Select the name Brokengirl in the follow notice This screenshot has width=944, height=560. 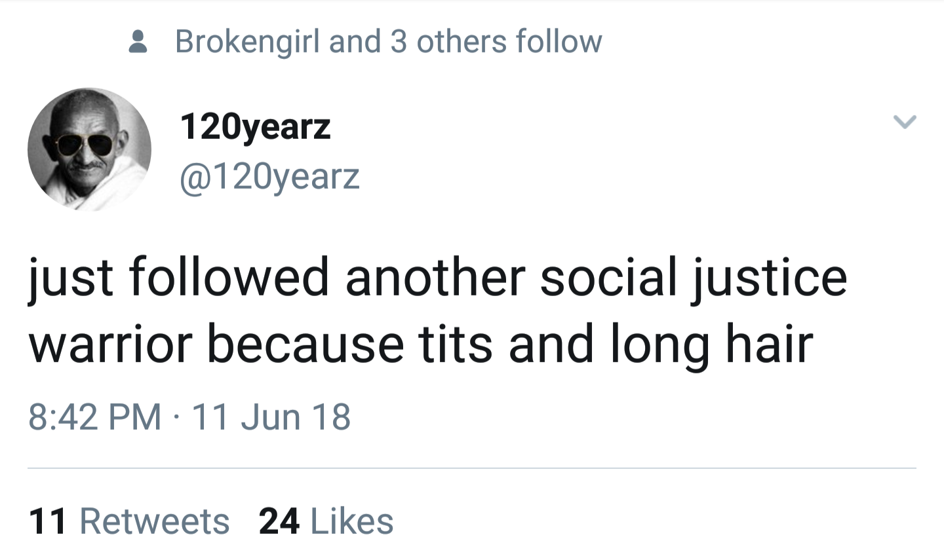point(248,42)
